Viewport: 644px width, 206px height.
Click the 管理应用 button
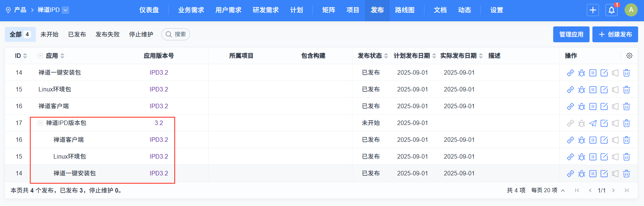571,34
